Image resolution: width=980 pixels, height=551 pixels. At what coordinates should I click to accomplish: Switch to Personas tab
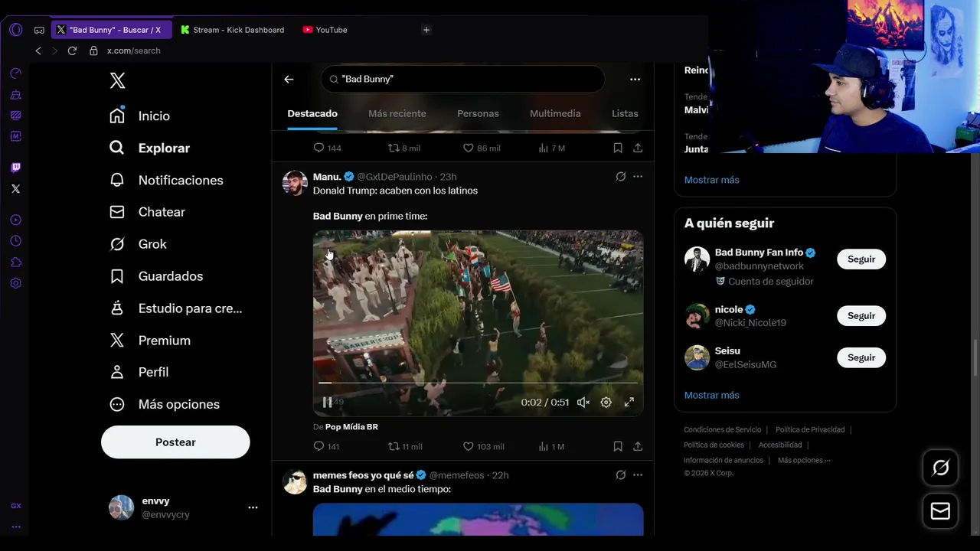(x=478, y=113)
